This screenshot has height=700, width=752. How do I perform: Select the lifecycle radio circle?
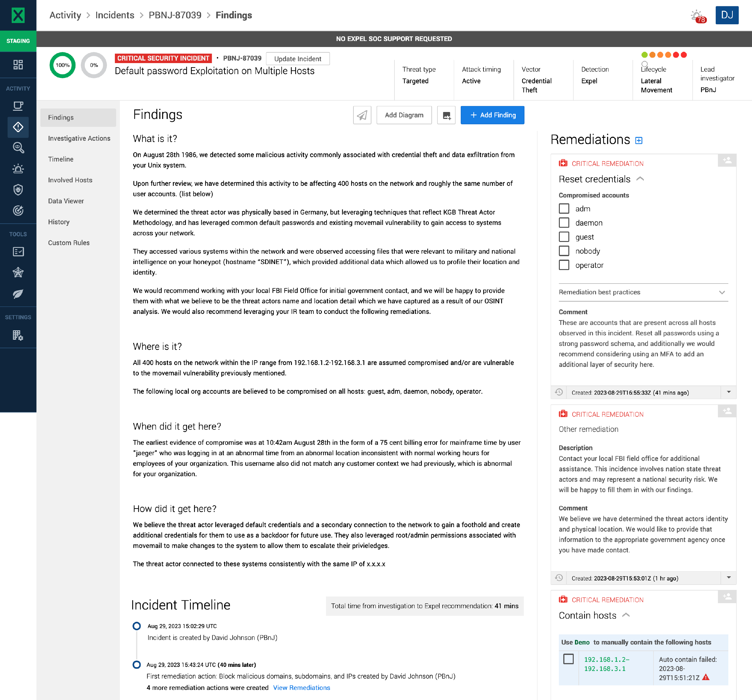pos(644,64)
